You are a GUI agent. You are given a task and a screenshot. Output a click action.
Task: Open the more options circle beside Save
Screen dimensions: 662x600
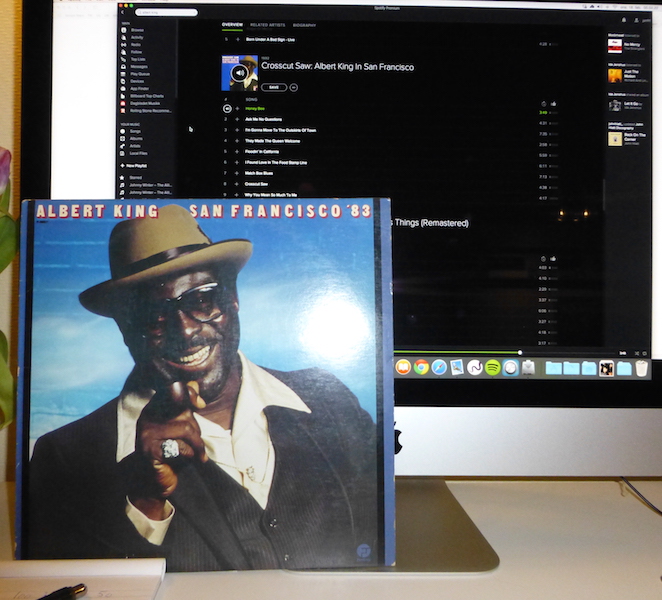click(x=294, y=87)
